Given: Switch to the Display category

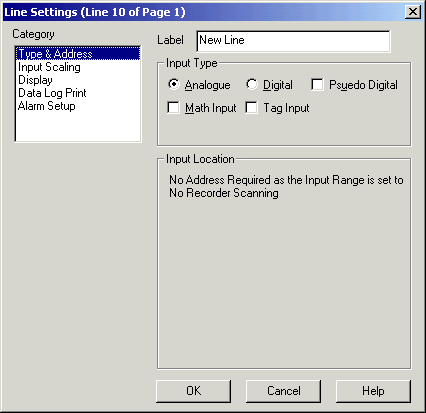Looking at the screenshot, I should coord(35,80).
